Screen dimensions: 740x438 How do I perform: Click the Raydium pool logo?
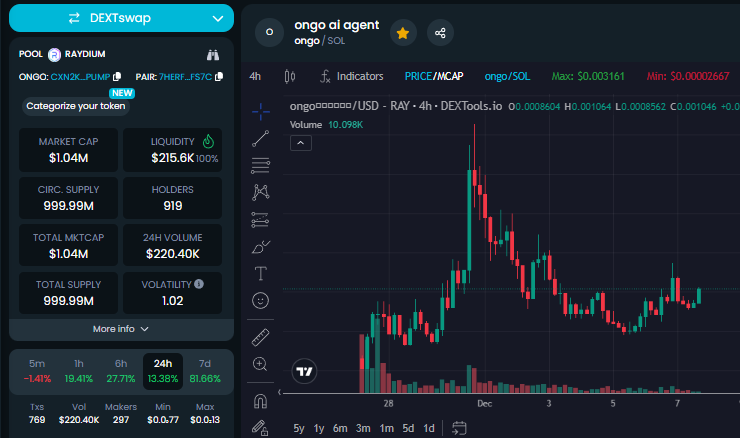[x=55, y=55]
